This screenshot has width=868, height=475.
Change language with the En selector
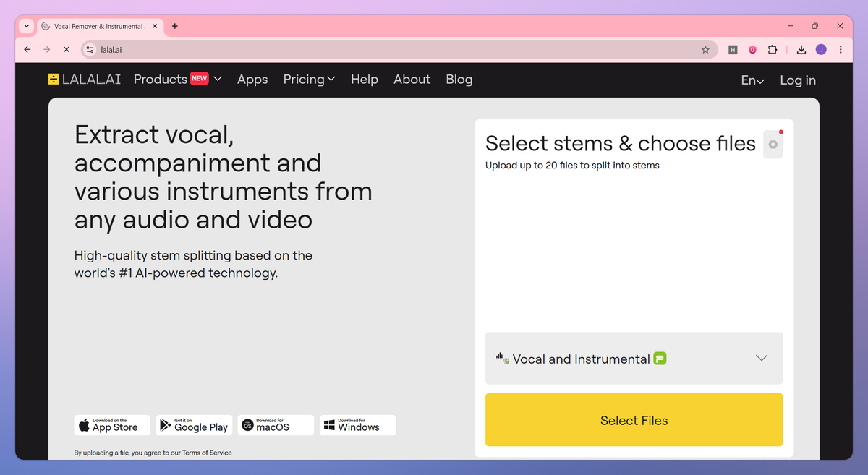click(752, 80)
